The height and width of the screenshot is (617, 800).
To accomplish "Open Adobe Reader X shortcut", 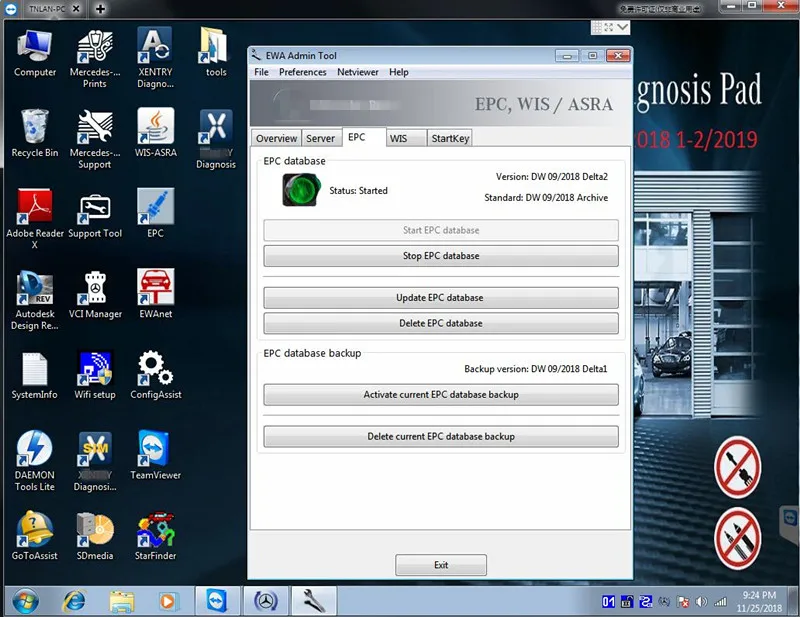I will coord(34,219).
